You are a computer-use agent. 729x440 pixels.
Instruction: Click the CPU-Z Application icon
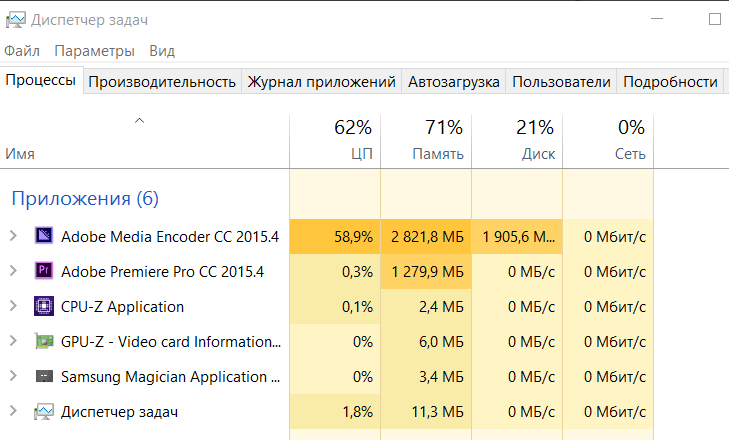pyautogui.click(x=44, y=306)
